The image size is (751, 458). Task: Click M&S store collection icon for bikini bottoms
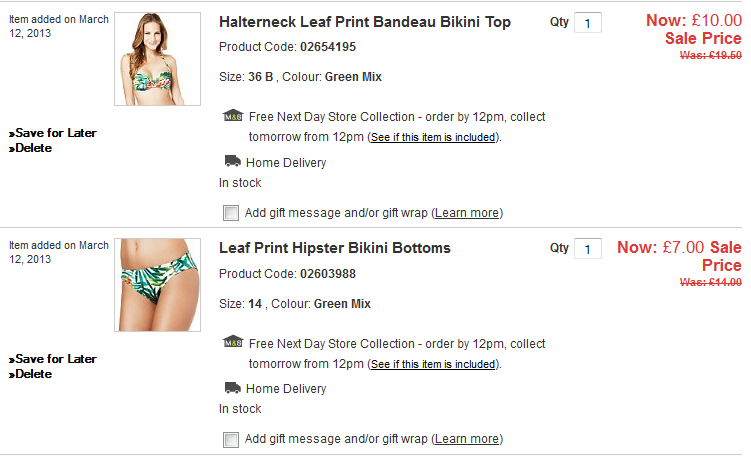pos(232,343)
